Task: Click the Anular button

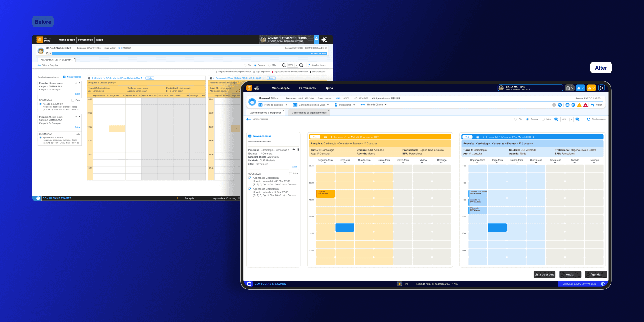Action: tap(570, 275)
